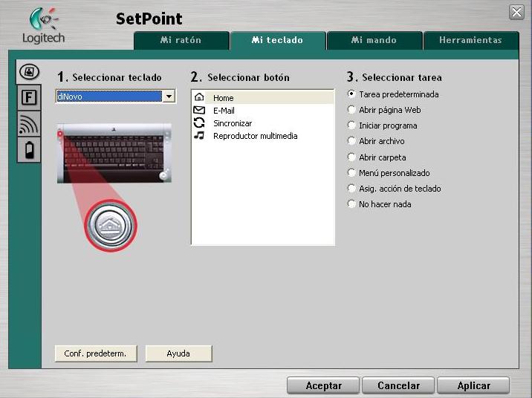
Task: Open the battery status sidebar icon
Action: (x=28, y=151)
